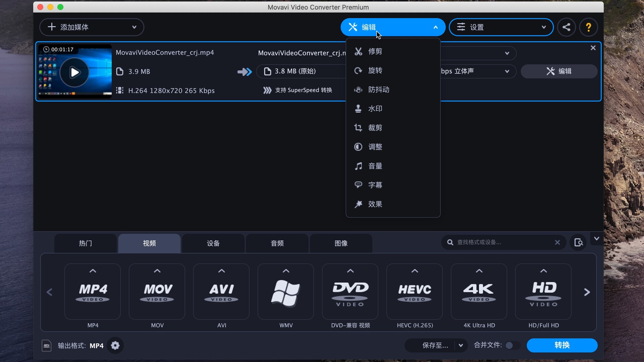Click the 支持 SuperSpeed 转换 label

click(x=303, y=90)
